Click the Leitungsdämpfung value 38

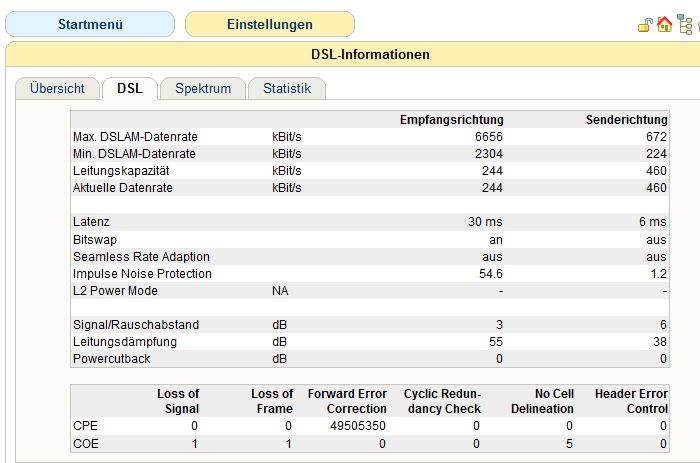[660, 342]
